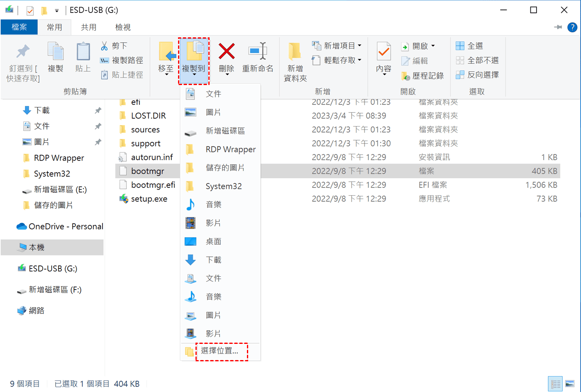Switch to the 共用 share tab
This screenshot has height=392, width=581.
click(x=88, y=27)
